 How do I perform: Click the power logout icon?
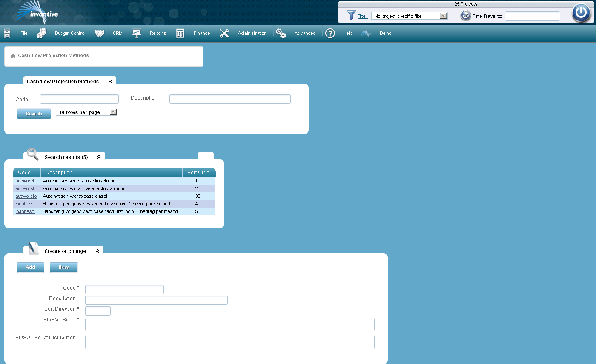[x=581, y=13]
